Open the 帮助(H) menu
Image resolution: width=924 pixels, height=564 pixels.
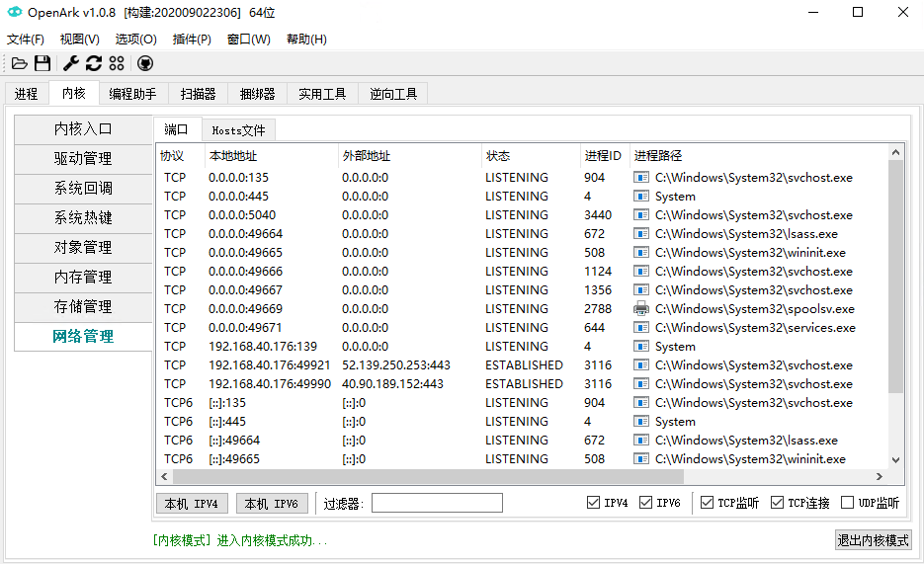306,39
